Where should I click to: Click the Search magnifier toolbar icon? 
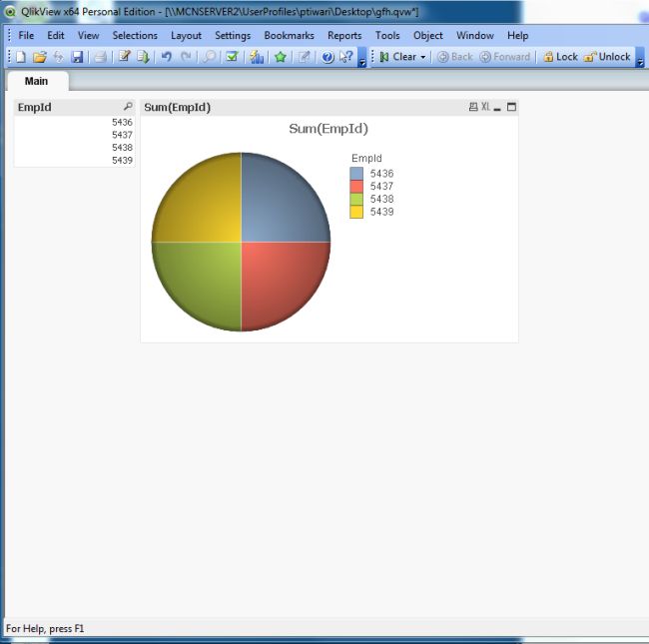(x=209, y=57)
